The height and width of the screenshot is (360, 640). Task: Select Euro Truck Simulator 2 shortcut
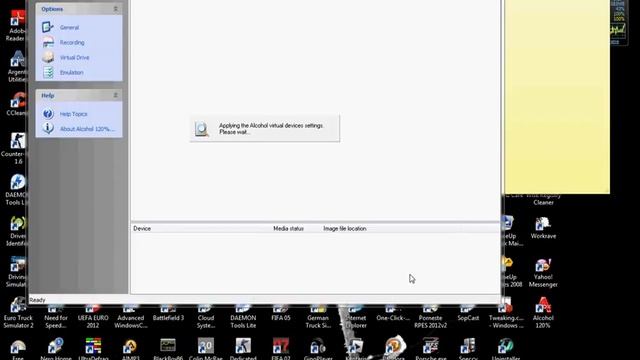click(18, 314)
